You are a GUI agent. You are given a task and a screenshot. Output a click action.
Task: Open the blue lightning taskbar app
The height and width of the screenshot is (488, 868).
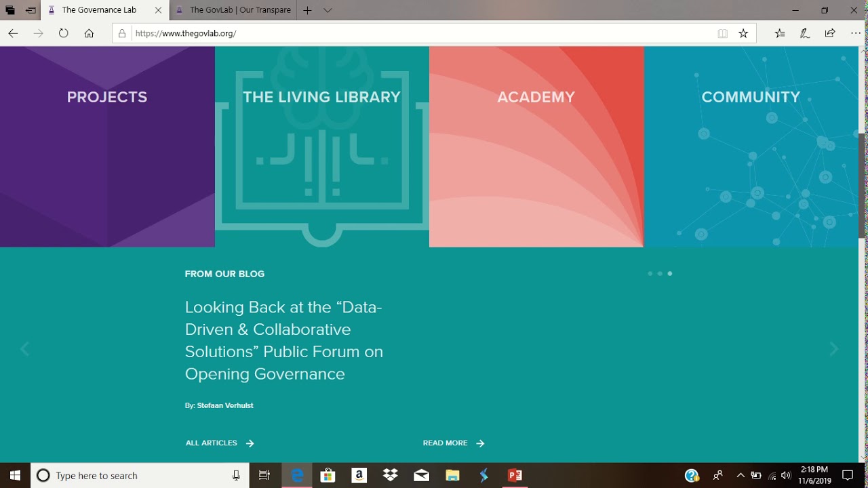coord(484,475)
